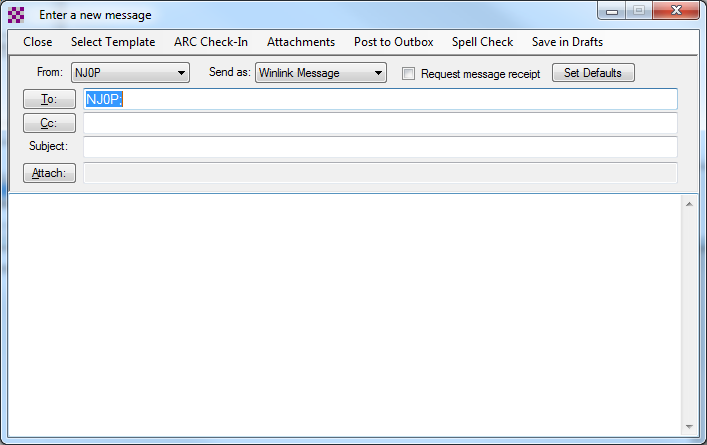707x445 pixels.
Task: Click ARC Check-In menu item
Action: pos(211,42)
